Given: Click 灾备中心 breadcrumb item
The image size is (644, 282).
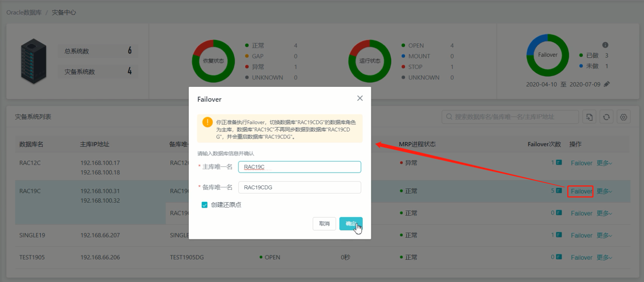Looking at the screenshot, I should 64,13.
